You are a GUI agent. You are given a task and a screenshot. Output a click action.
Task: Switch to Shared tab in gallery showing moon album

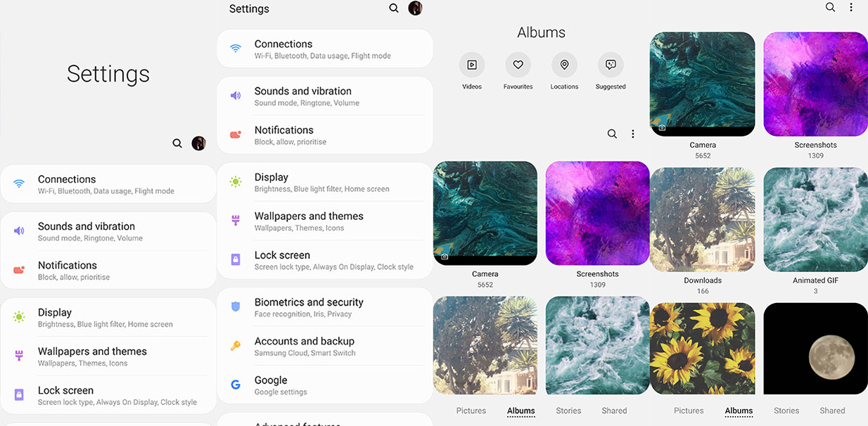pos(832,411)
